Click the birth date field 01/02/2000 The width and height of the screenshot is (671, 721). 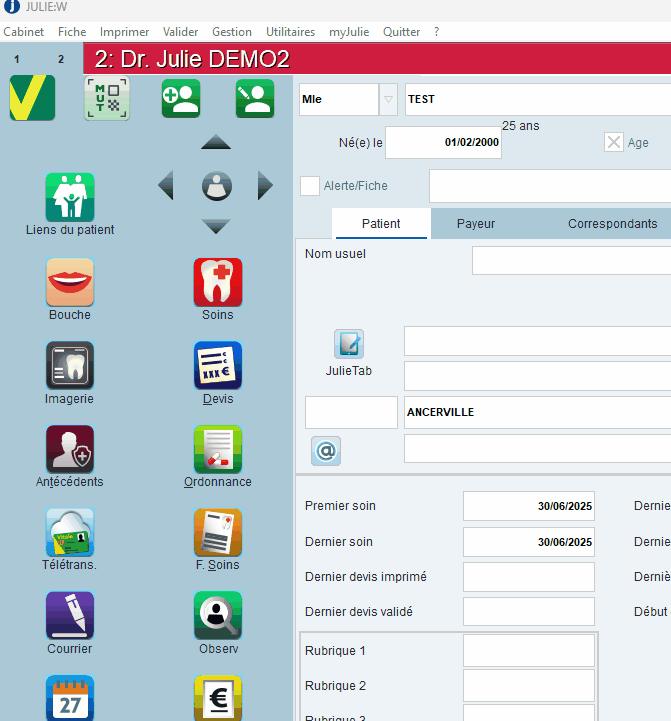click(443, 143)
